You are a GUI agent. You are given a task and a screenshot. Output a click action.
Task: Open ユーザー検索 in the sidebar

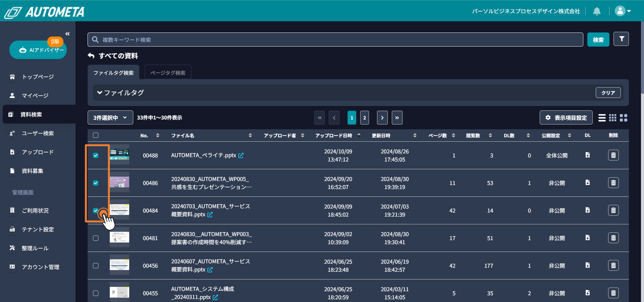click(x=38, y=133)
